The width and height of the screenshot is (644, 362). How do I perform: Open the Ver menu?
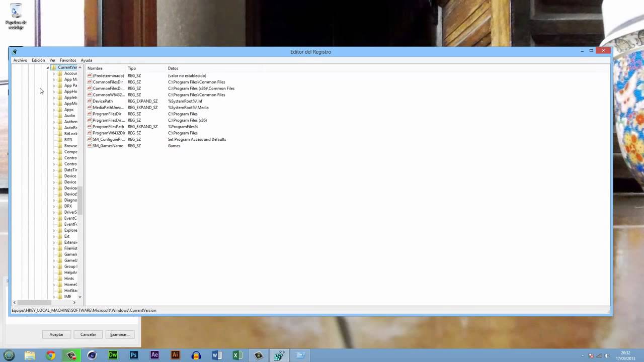(x=52, y=60)
